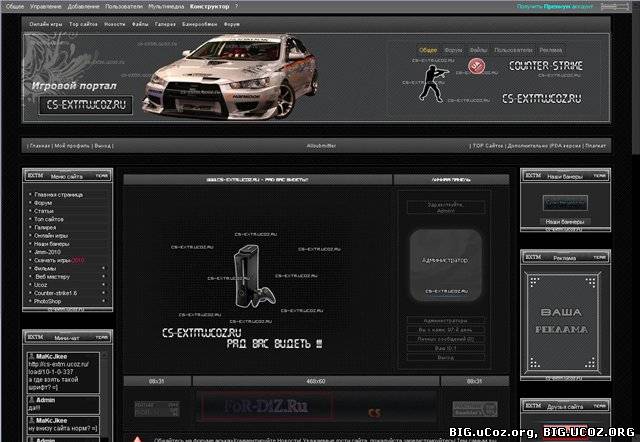Open Онлайн игры in the site menu
640x442 pixels.
(51, 236)
